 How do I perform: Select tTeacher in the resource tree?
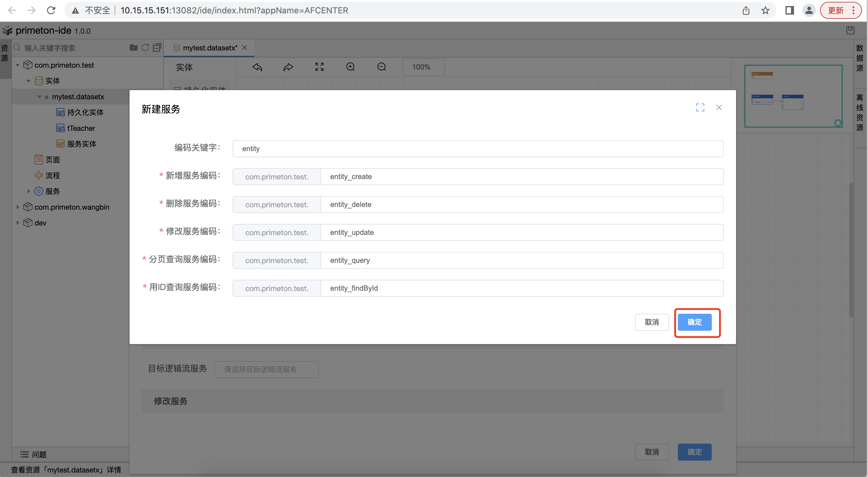pos(81,128)
